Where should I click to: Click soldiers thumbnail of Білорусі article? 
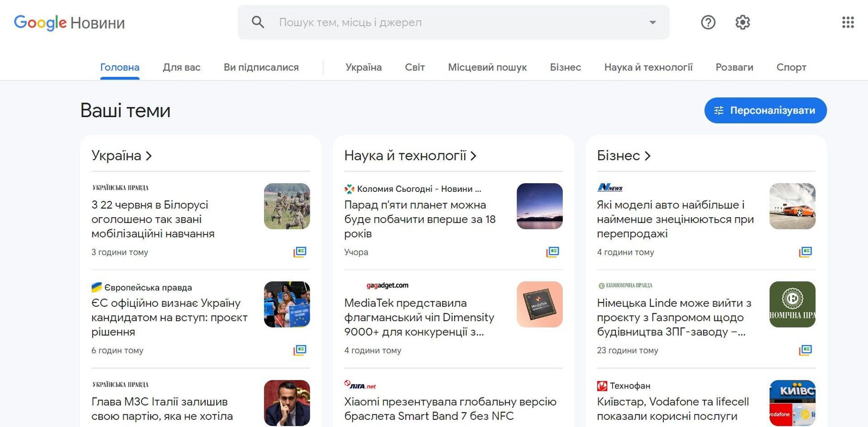pos(287,206)
